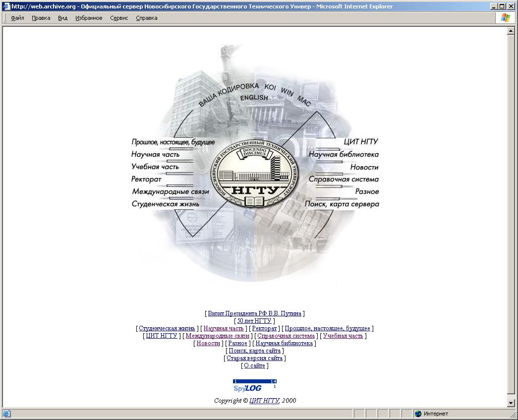Open Справочная система in graphic menu

point(344,179)
